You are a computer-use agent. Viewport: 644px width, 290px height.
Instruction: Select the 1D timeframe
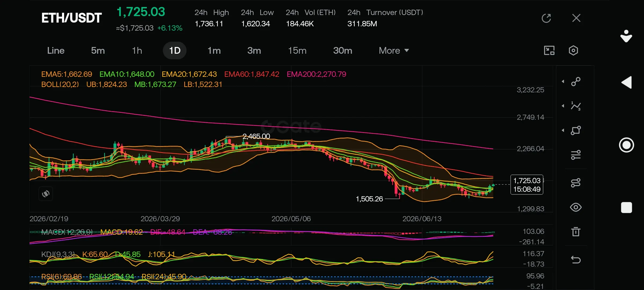[175, 50]
